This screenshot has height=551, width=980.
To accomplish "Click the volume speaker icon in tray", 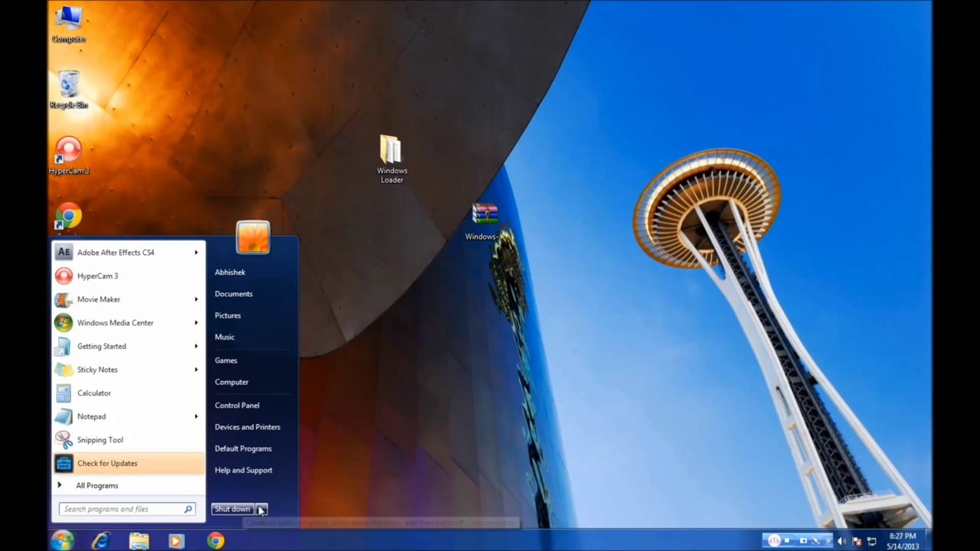I will [842, 542].
